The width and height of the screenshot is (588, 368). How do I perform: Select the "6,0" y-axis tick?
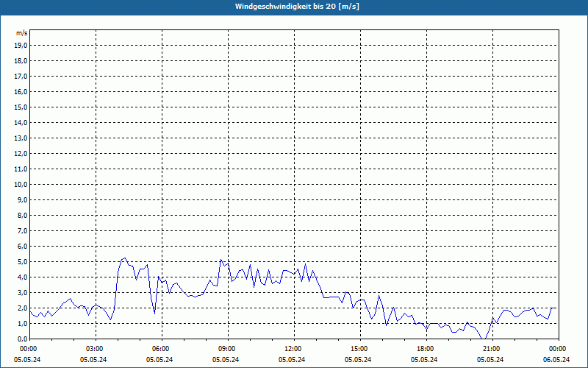[x=22, y=246]
